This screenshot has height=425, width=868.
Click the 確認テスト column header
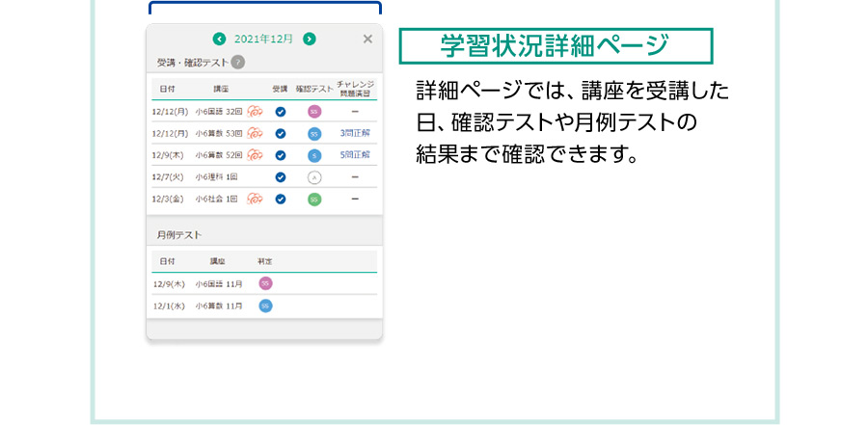point(314,89)
